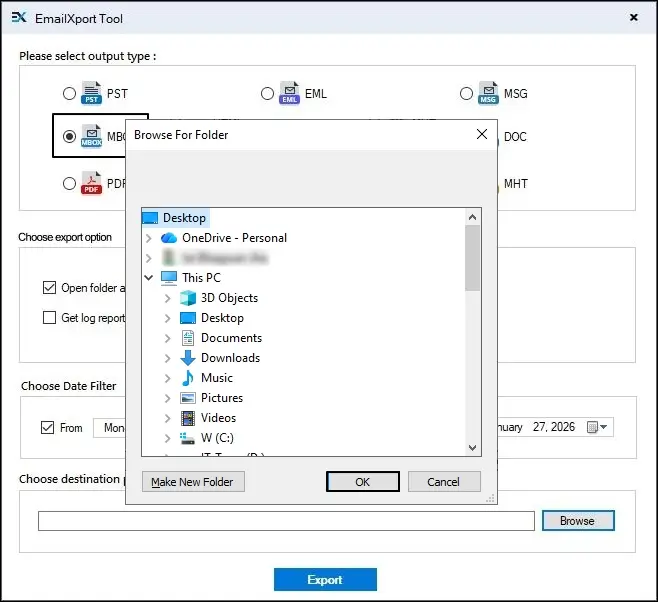Expand the W (C:) drive node
This screenshot has width=658, height=602.
click(167, 438)
